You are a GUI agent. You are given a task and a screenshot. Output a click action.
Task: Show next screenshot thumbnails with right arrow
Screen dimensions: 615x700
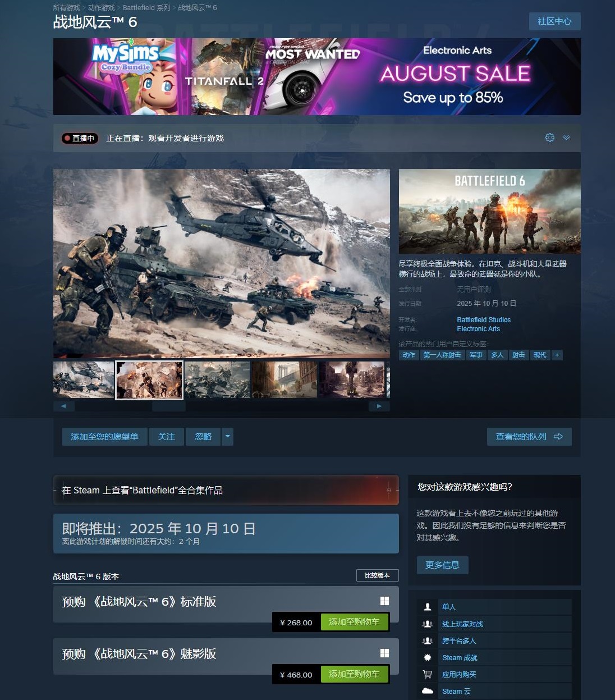379,406
